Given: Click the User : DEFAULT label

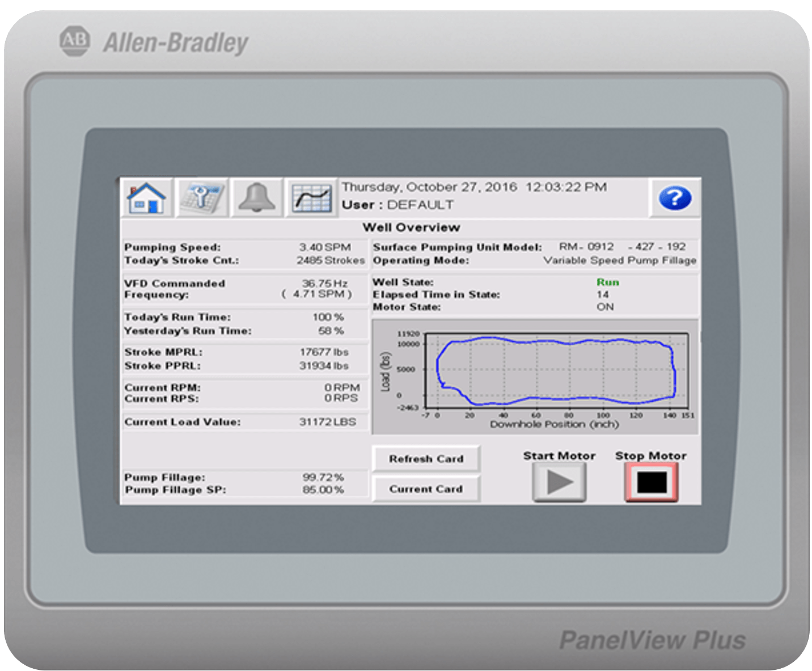Looking at the screenshot, I should 397,204.
